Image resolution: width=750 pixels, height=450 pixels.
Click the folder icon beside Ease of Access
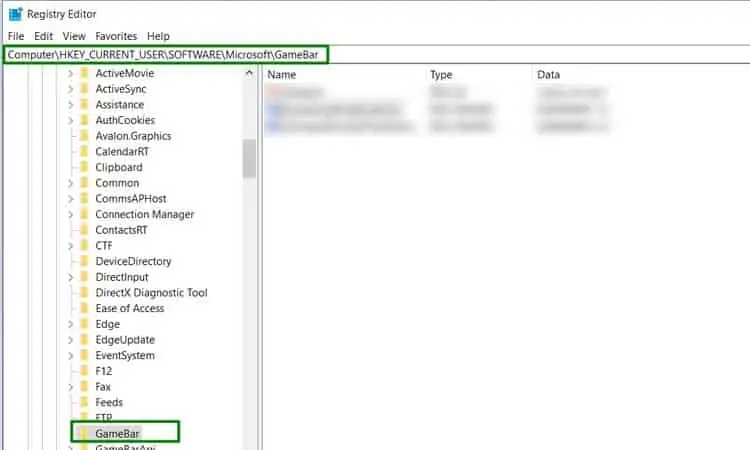coord(84,308)
